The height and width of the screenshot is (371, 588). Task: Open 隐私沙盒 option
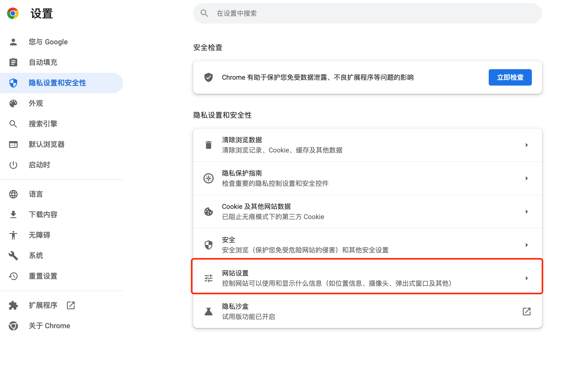367,311
